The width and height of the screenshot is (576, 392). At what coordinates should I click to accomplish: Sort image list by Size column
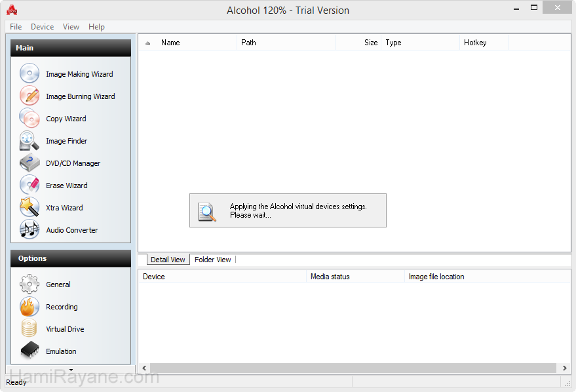pos(358,43)
